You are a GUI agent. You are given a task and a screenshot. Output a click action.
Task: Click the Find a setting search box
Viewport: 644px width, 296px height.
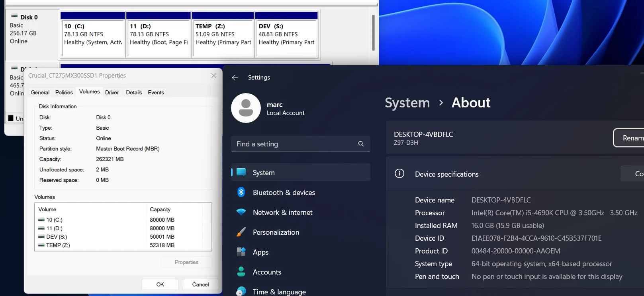[x=301, y=144]
